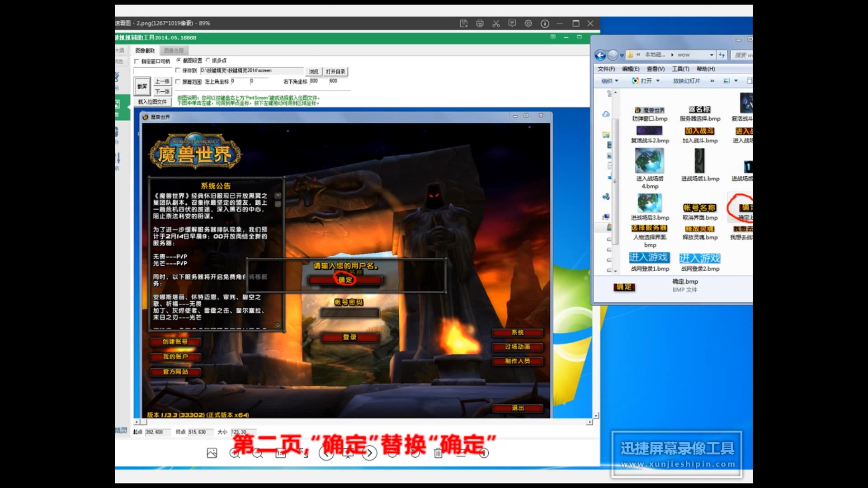The height and width of the screenshot is (488, 868).
Task: Open the delete (trash) icon in viewer toolbar
Action: point(438,453)
